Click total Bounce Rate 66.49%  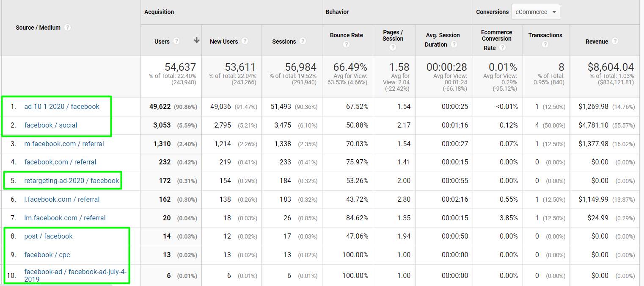tap(350, 67)
